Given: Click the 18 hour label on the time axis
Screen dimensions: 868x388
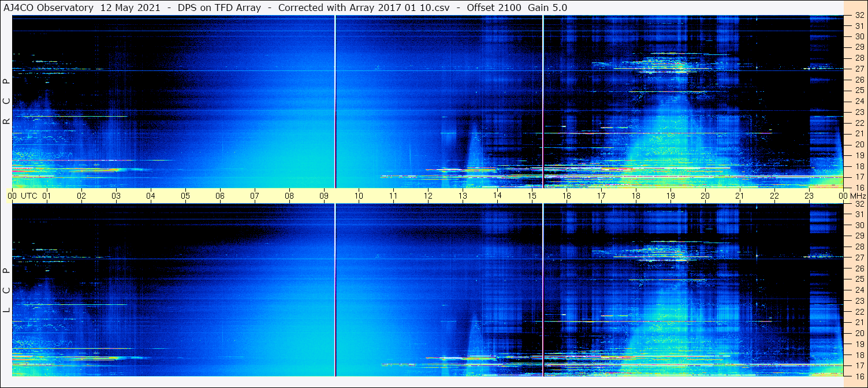Looking at the screenshot, I should tap(636, 196).
